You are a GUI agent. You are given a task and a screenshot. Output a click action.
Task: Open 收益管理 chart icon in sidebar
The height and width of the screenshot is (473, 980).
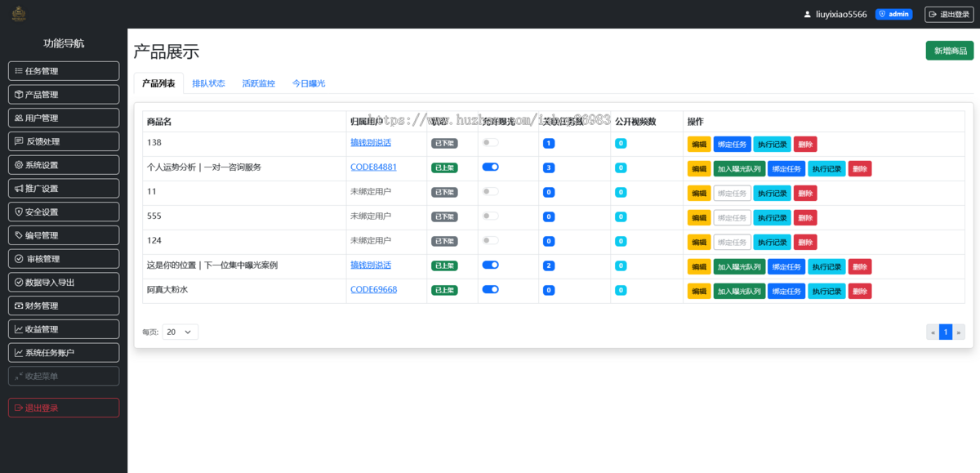click(x=19, y=329)
